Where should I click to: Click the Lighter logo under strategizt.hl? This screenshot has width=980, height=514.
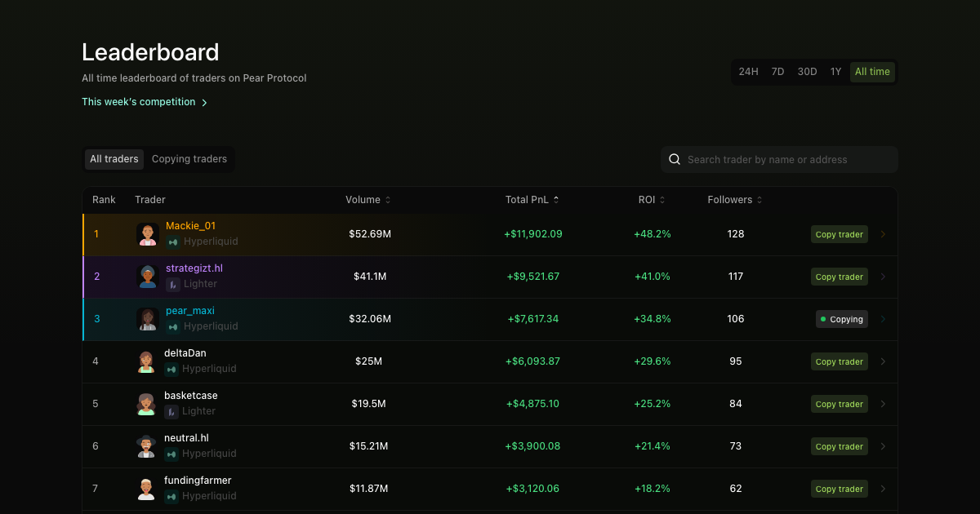click(173, 284)
